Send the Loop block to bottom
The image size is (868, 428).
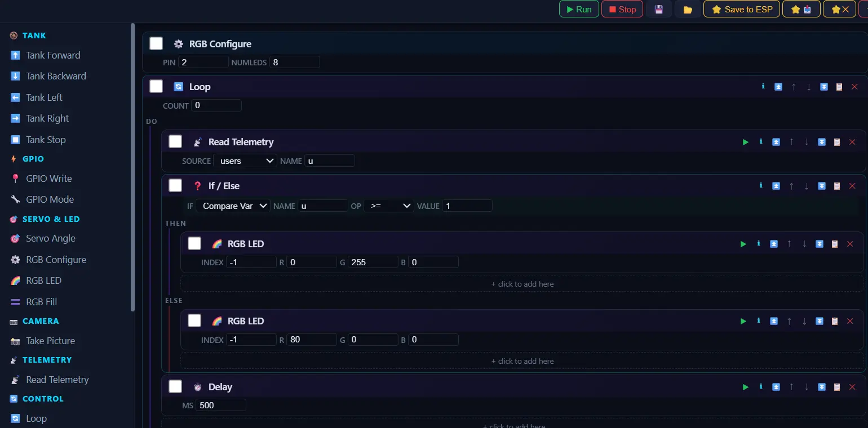(824, 87)
